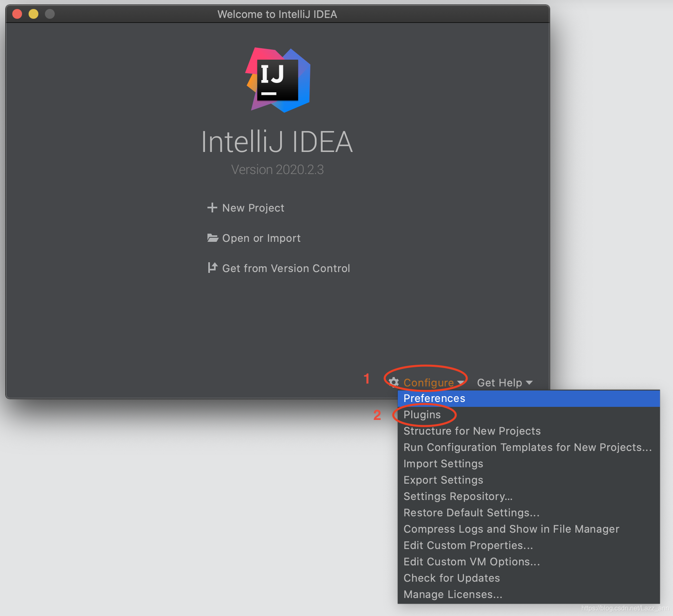Choose Structure for New Projects
Screen dimensions: 673x616
[529, 431]
